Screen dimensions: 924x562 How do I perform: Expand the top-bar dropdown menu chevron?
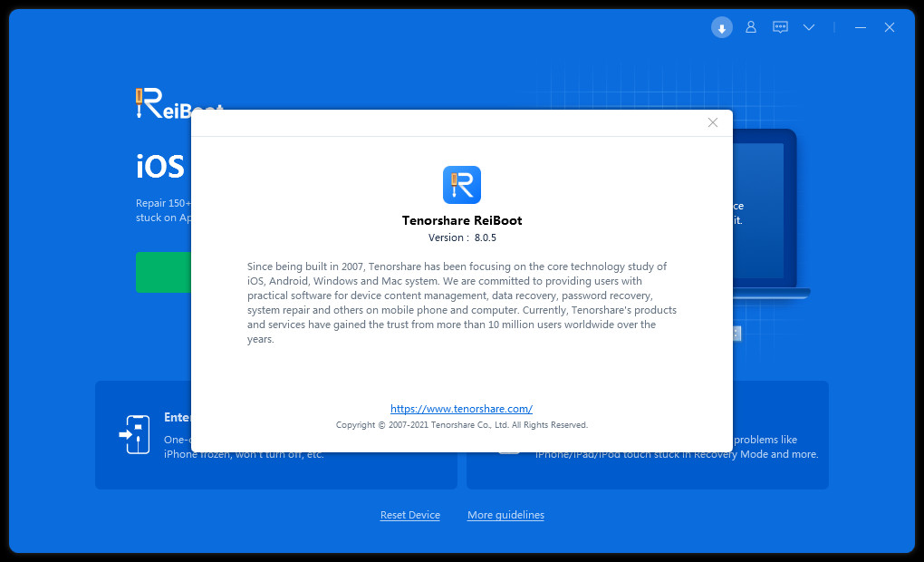809,27
